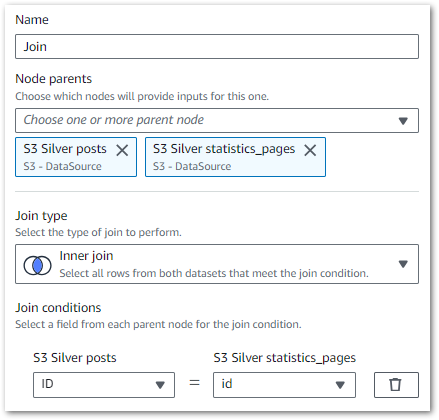Image resolution: width=439 pixels, height=420 pixels.
Task: Click the Join type heading
Action: pos(41,216)
